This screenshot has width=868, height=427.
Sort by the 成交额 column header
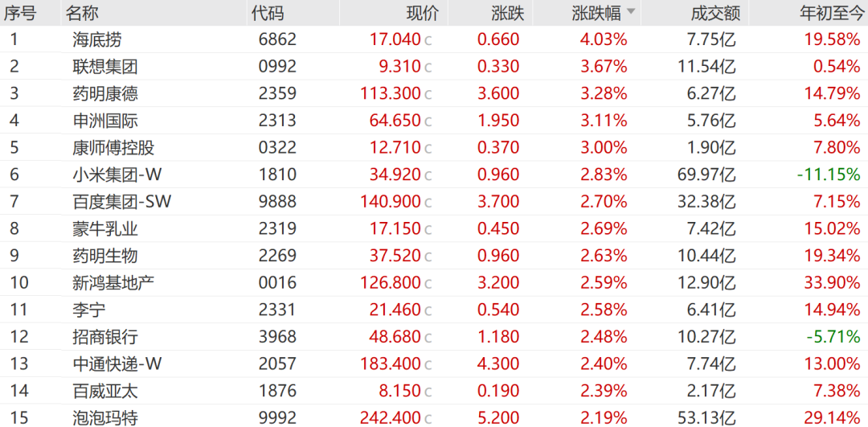click(714, 13)
